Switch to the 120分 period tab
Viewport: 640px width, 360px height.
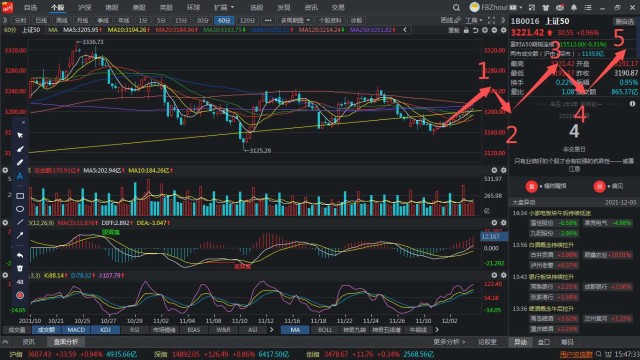click(x=247, y=20)
